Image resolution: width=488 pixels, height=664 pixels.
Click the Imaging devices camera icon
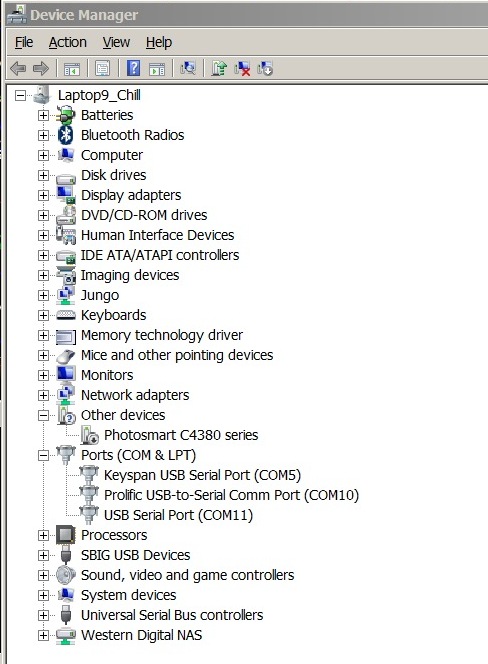(x=66, y=275)
